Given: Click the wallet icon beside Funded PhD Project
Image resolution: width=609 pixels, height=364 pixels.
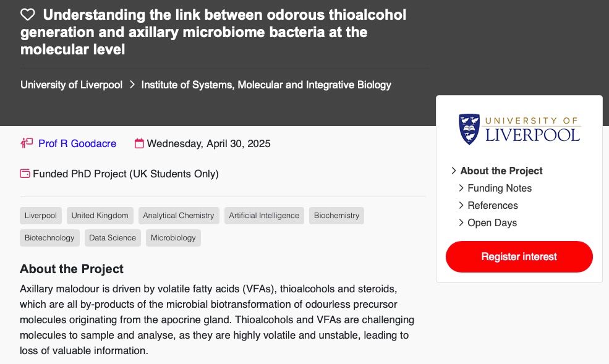Looking at the screenshot, I should [25, 174].
